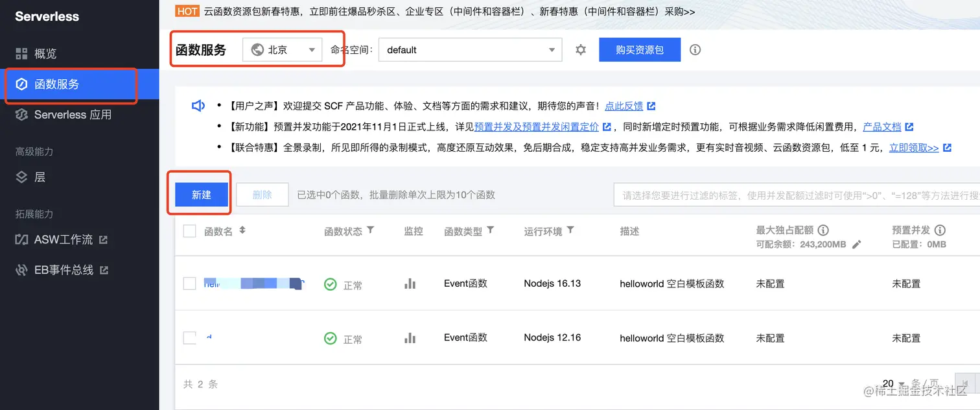The image size is (980, 410).
Task: Click the Serverless logo title
Action: [47, 17]
